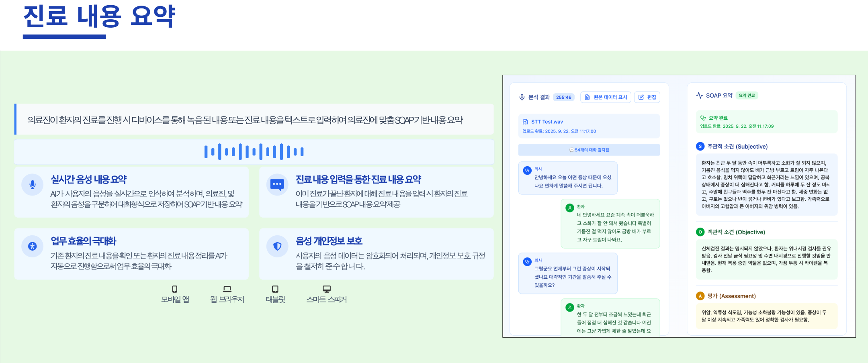Click the 54개의 대화 감지됨 banner
The width and height of the screenshot is (868, 363).
coord(589,150)
